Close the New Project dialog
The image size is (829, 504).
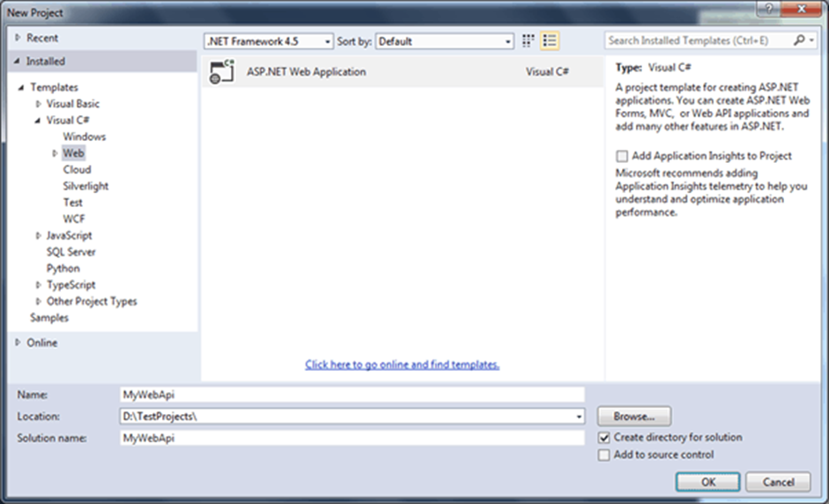(x=802, y=8)
